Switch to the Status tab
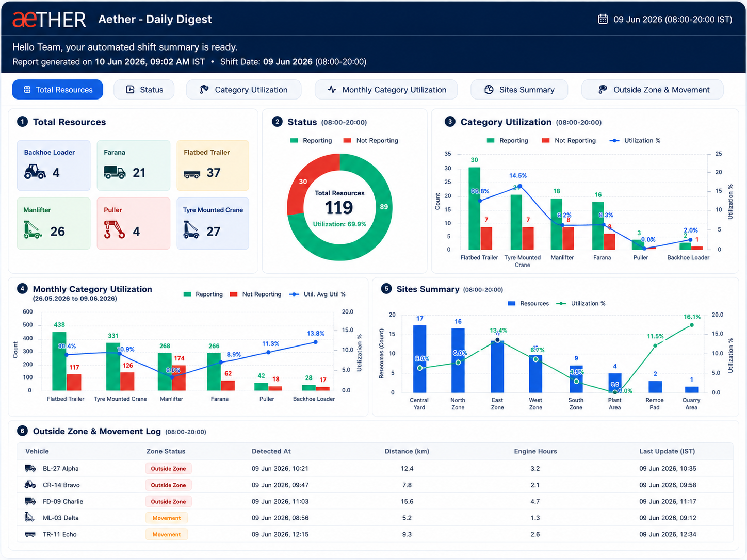Viewport: 747px width, 560px height. point(144,90)
